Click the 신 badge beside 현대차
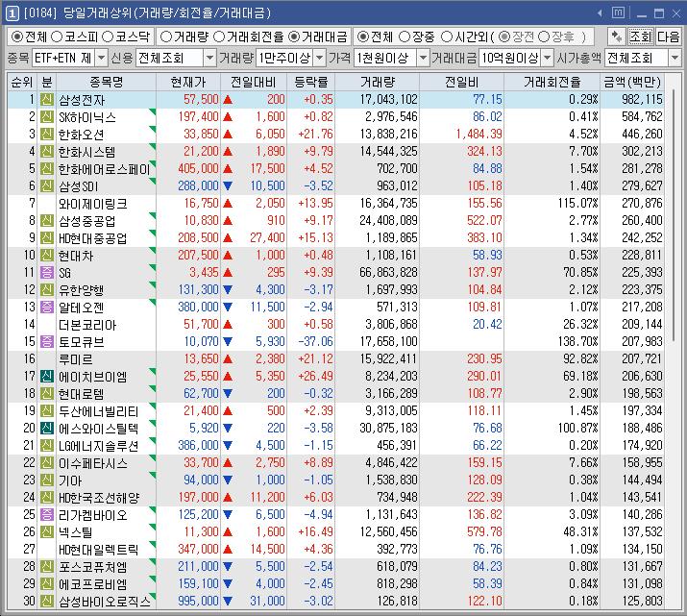This screenshot has height=616, width=687. (47, 255)
